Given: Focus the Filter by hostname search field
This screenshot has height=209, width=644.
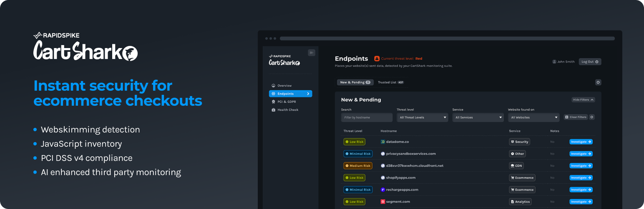Looking at the screenshot, I should click(367, 117).
